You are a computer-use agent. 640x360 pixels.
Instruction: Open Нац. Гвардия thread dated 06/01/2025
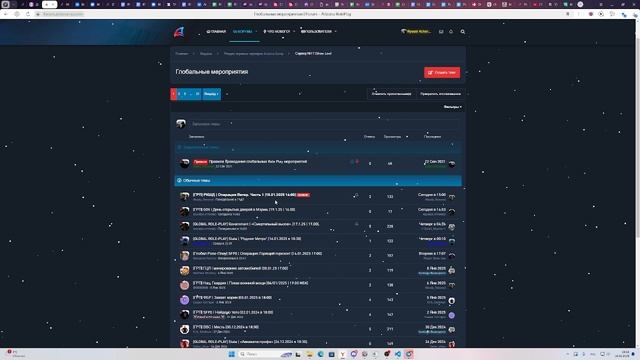251,283
